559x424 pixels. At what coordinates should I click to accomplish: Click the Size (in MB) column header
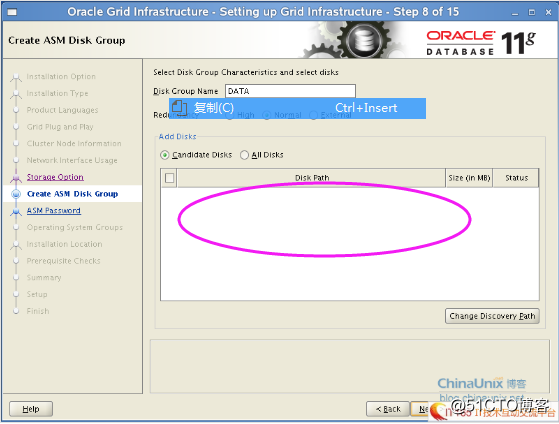coord(469,178)
